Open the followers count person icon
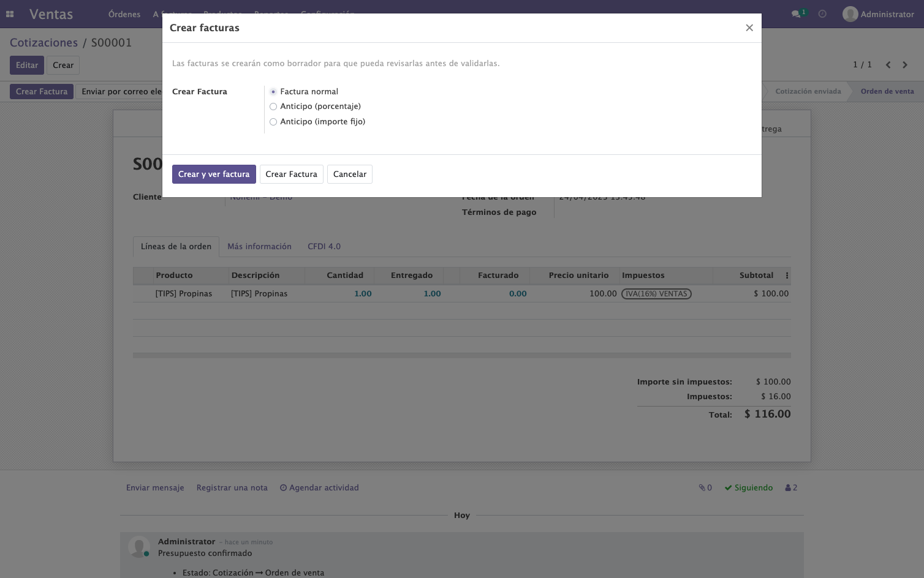This screenshot has width=924, height=578. [791, 488]
